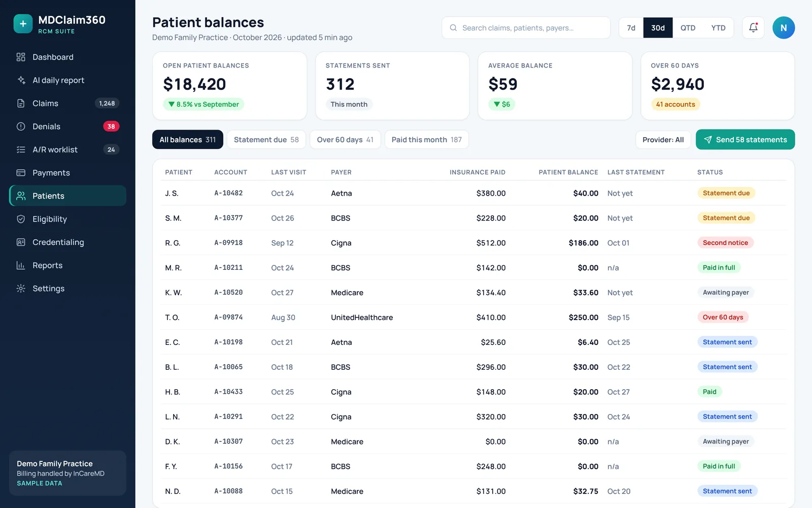Image resolution: width=812 pixels, height=508 pixels.
Task: Open the Provider: All filter
Action: coord(663,140)
